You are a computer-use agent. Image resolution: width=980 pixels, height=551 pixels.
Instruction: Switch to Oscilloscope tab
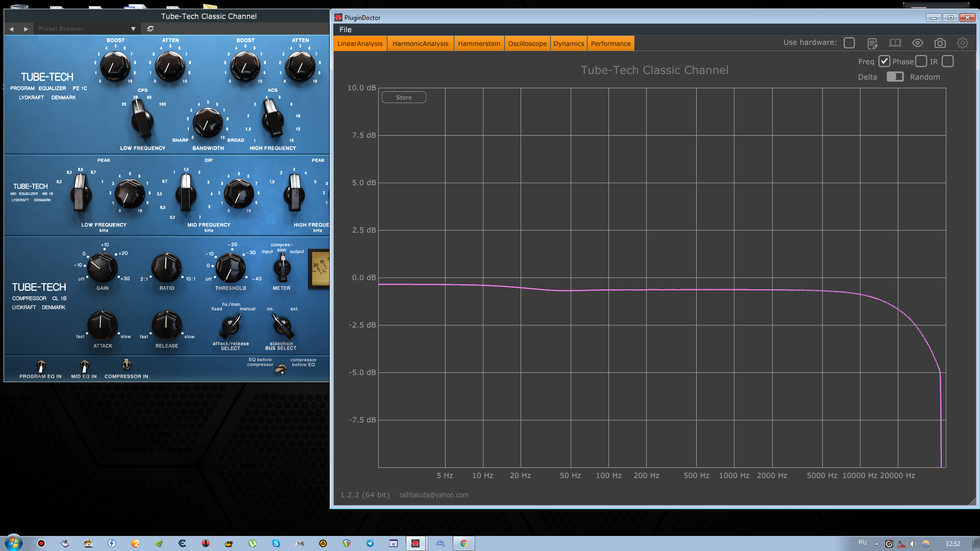pos(527,43)
